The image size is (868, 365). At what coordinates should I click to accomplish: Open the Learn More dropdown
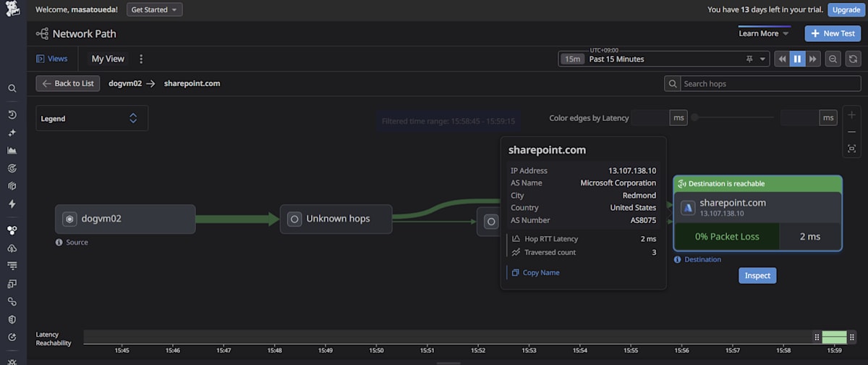(764, 33)
